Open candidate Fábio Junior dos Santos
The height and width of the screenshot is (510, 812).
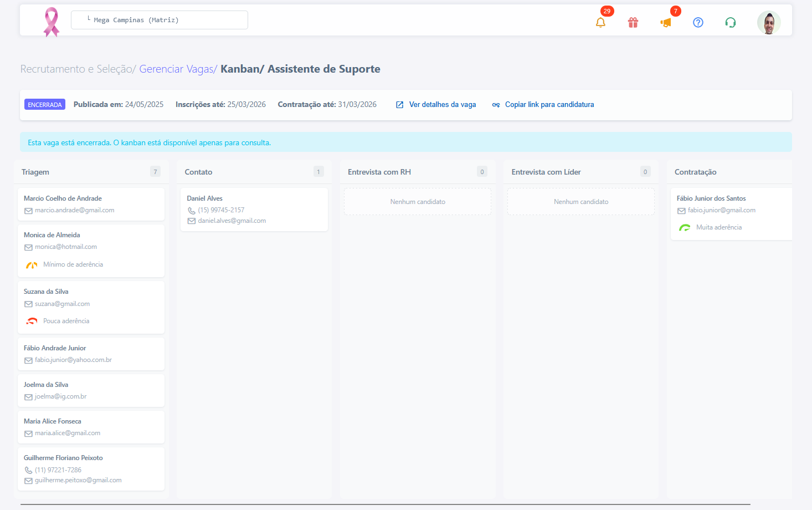pyautogui.click(x=731, y=214)
